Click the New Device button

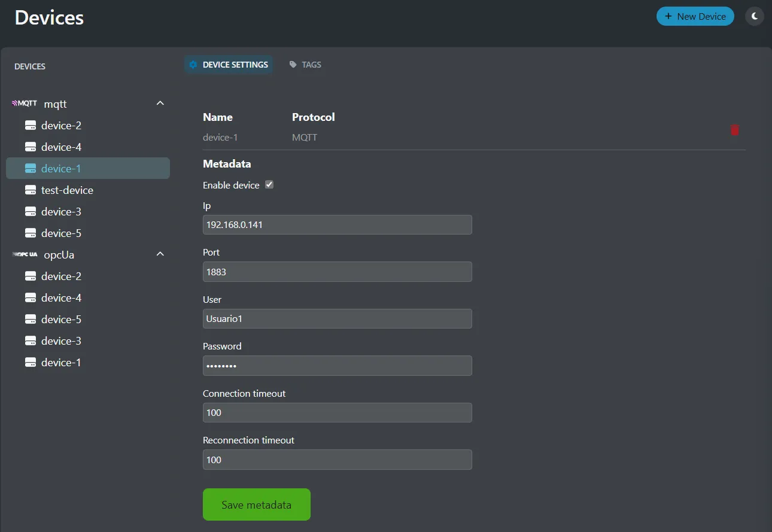[695, 16]
